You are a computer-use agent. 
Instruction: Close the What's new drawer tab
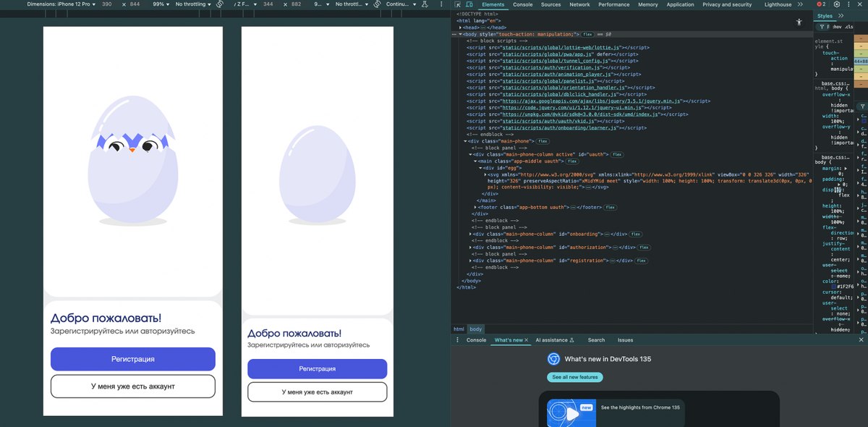(x=526, y=340)
